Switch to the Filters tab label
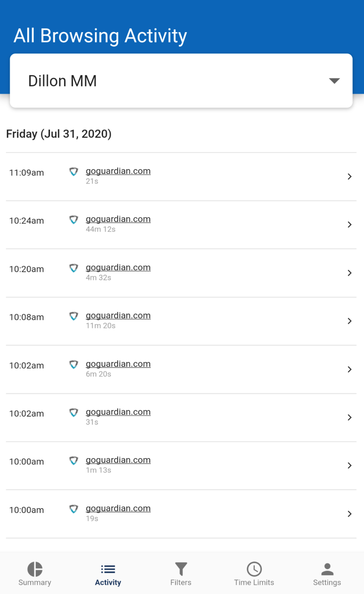The height and width of the screenshot is (594, 364). (181, 582)
